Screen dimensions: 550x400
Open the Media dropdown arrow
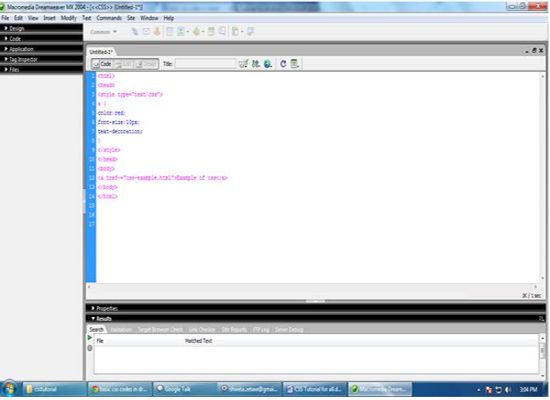click(x=203, y=32)
